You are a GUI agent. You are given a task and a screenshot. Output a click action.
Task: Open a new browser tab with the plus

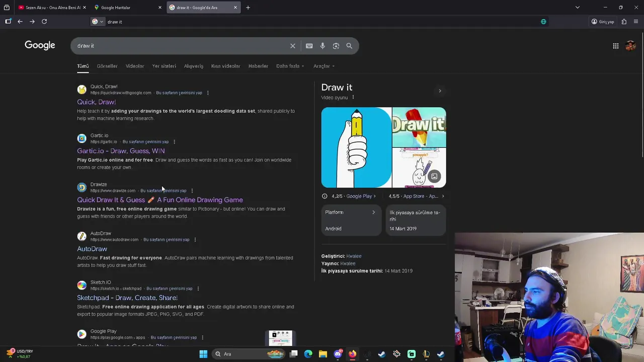[248, 8]
